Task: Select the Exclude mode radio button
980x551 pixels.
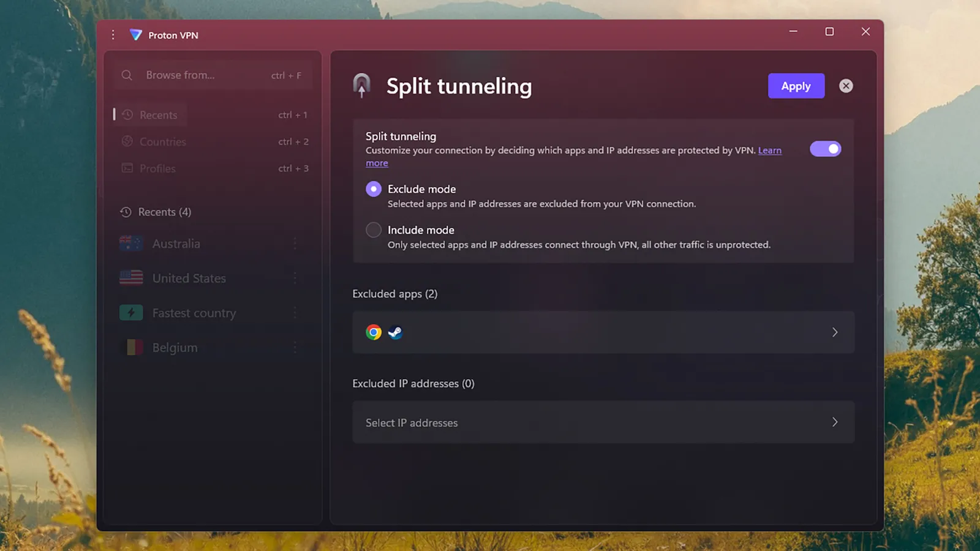Action: tap(374, 189)
